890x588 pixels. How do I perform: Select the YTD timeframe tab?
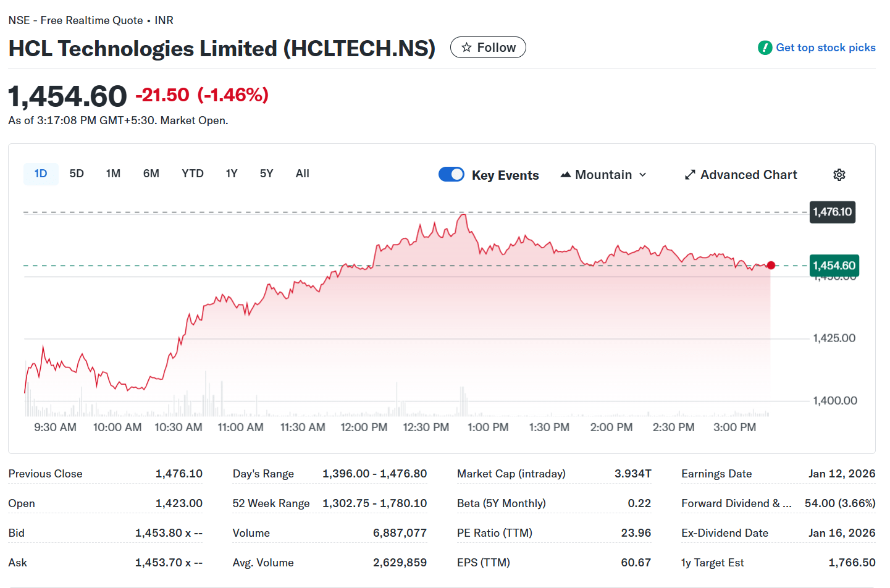click(192, 174)
